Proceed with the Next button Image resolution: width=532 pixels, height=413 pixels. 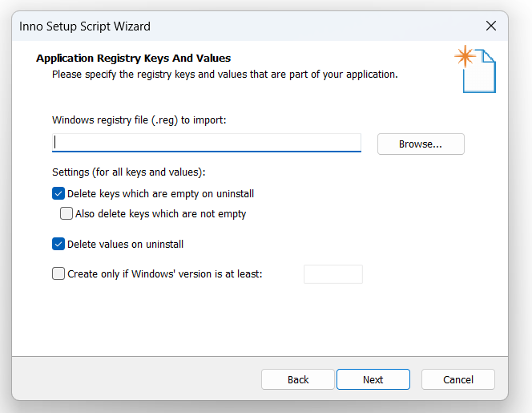[x=373, y=379]
